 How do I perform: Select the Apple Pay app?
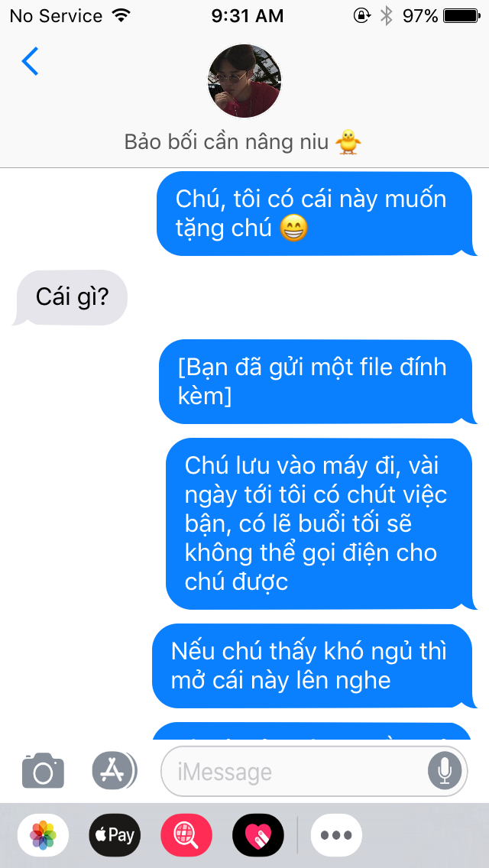click(x=115, y=835)
